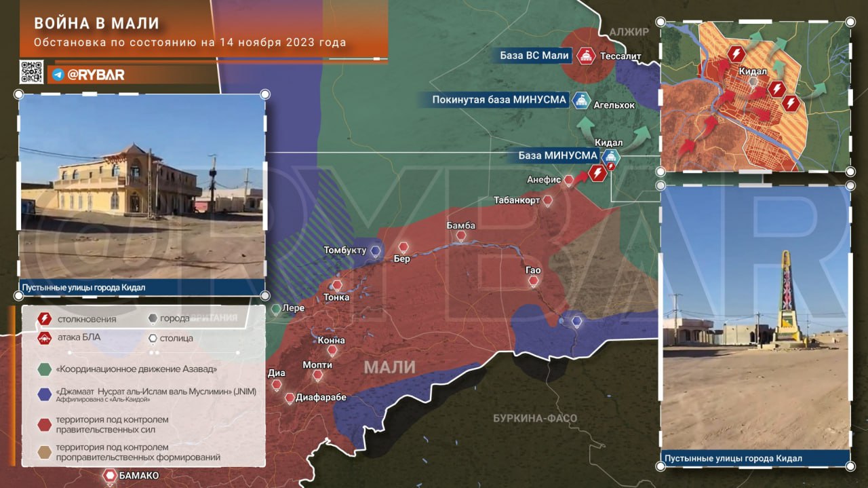Click the QR code beside the Telegram logo
This screenshot has width=868, height=488.
point(31,72)
